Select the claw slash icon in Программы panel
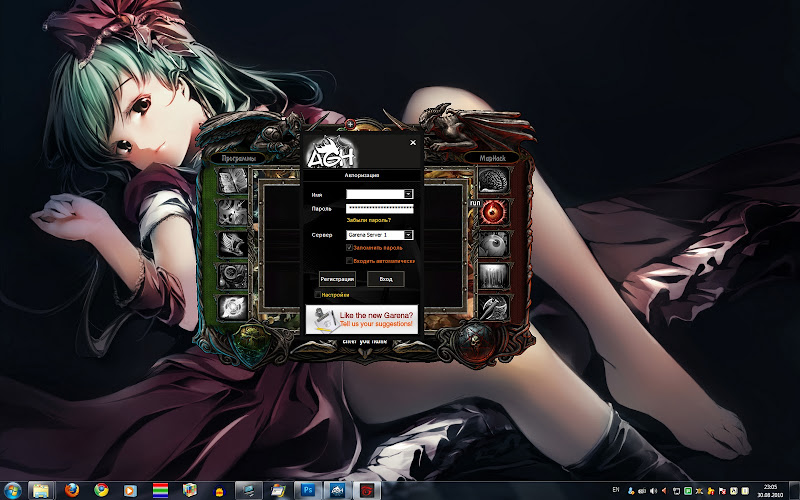 coord(233,212)
